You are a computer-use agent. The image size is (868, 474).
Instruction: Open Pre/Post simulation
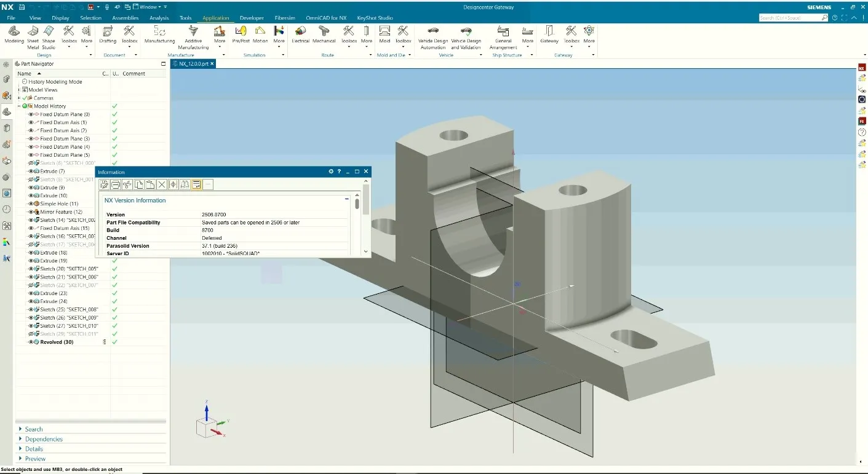tap(241, 35)
